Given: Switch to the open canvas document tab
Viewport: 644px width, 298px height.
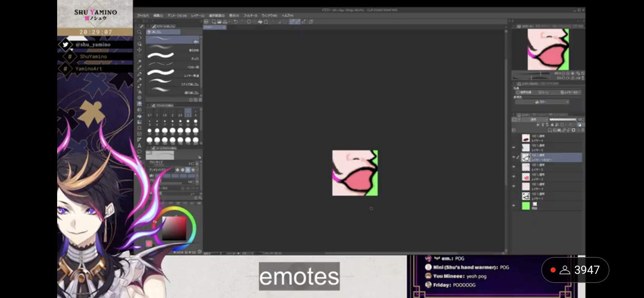Looking at the screenshot, I should [x=215, y=27].
